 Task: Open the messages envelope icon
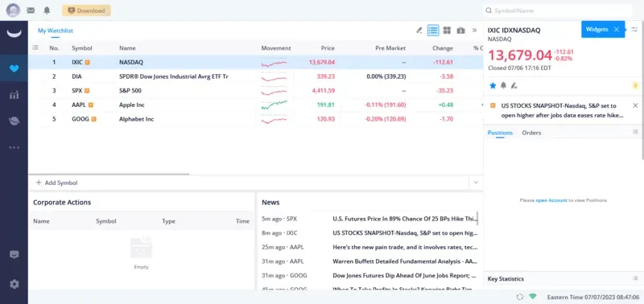[x=31, y=10]
